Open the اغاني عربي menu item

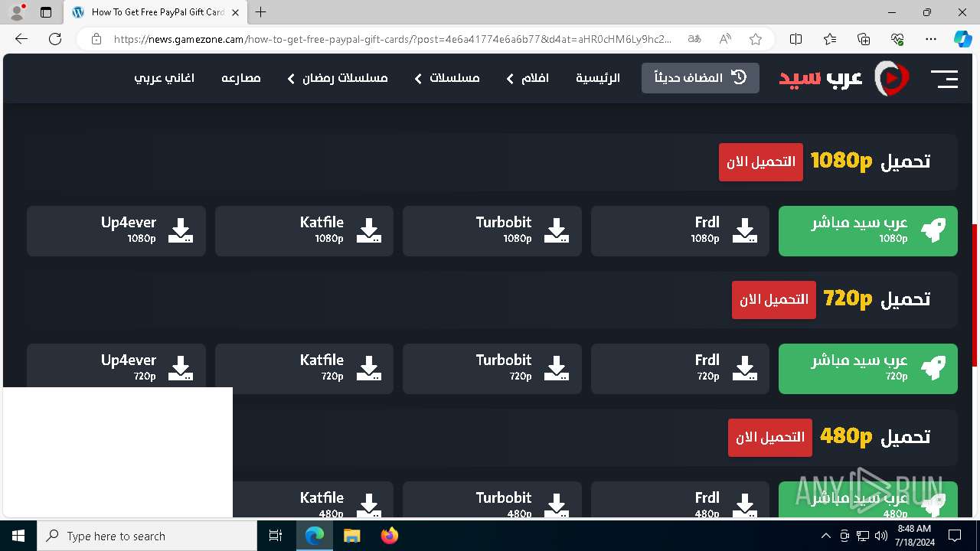pos(164,78)
